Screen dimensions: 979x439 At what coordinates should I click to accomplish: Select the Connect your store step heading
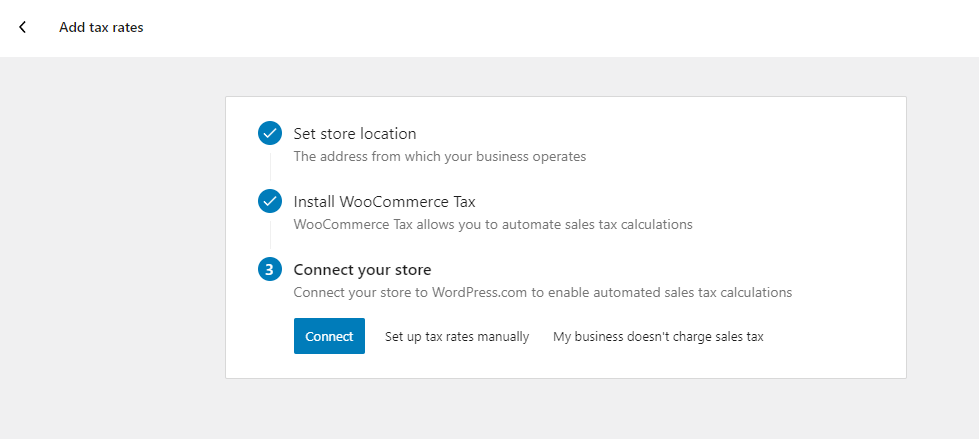[362, 270]
